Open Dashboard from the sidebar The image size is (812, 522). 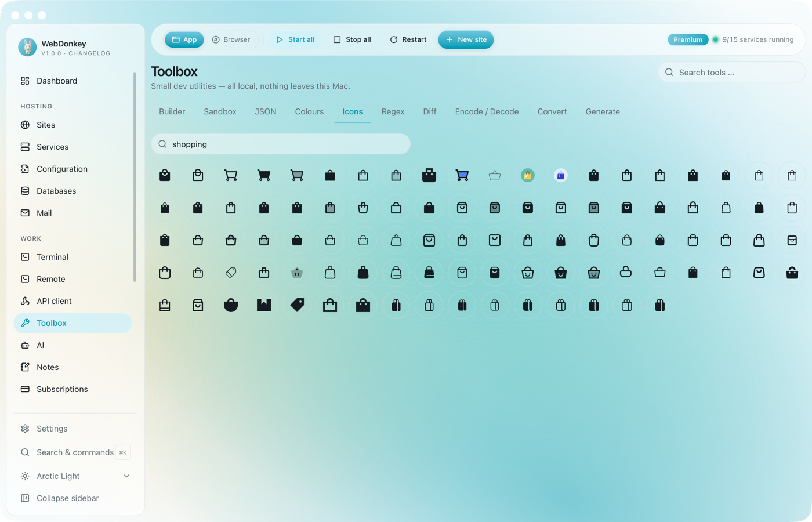[72, 81]
